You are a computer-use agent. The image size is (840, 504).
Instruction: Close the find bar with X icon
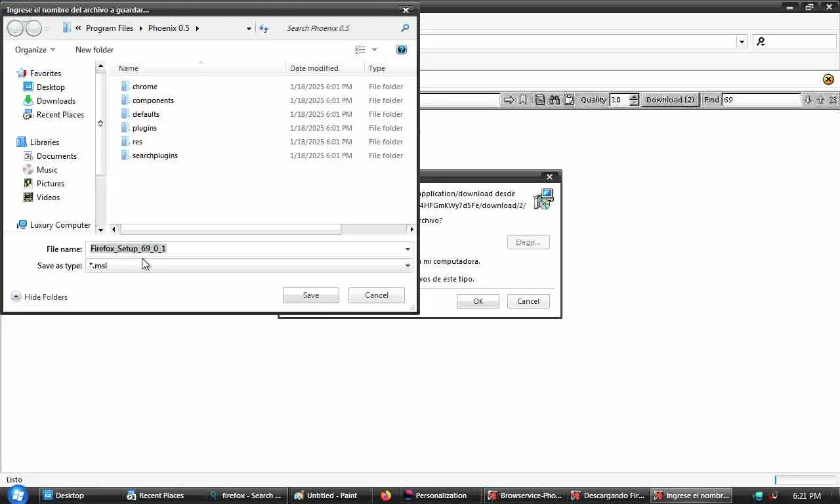pos(833,100)
